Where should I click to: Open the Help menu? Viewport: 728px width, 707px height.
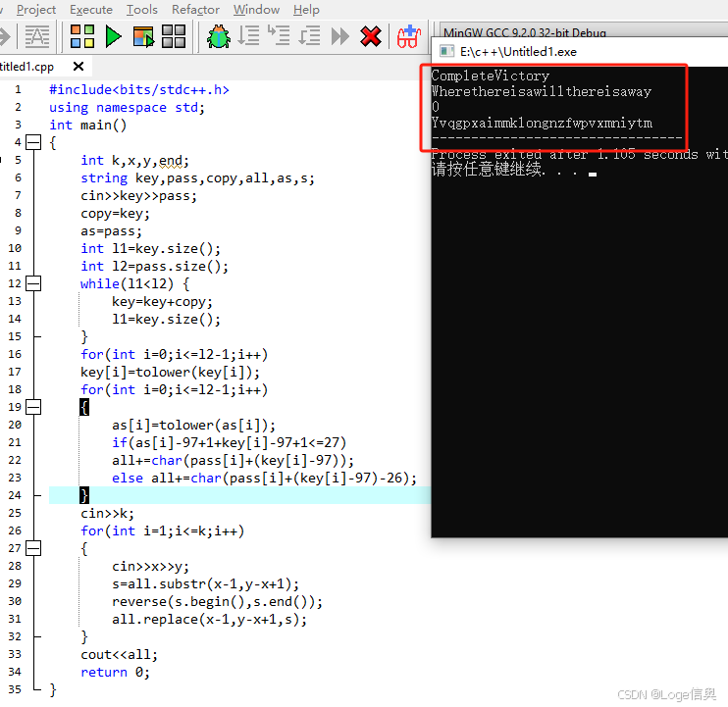tap(306, 9)
